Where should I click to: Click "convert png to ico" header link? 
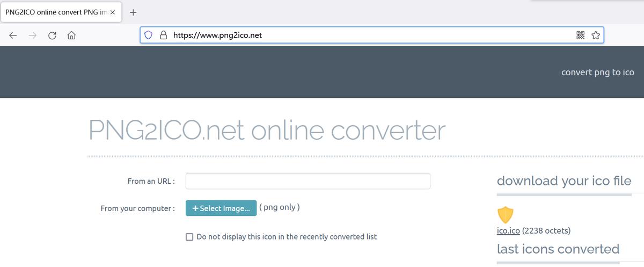[x=598, y=72]
